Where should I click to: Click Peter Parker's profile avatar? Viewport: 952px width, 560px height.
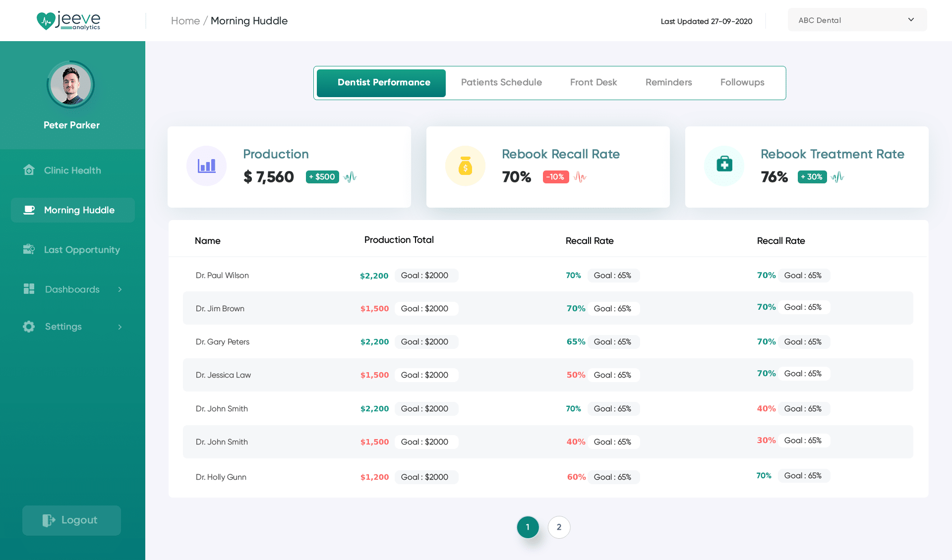[x=71, y=85]
